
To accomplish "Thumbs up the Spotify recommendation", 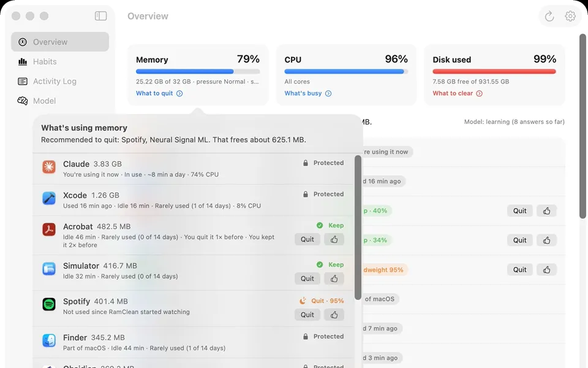I will [334, 315].
